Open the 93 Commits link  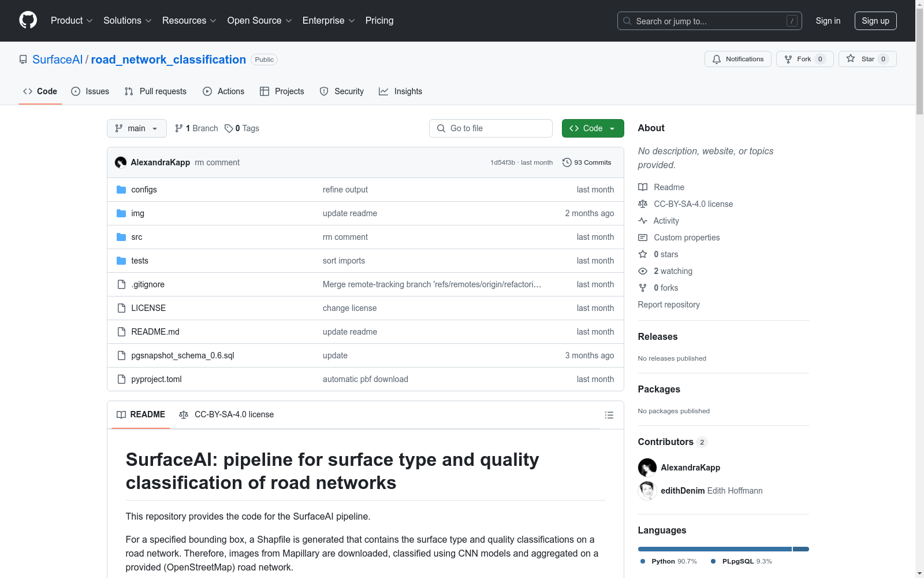587,162
